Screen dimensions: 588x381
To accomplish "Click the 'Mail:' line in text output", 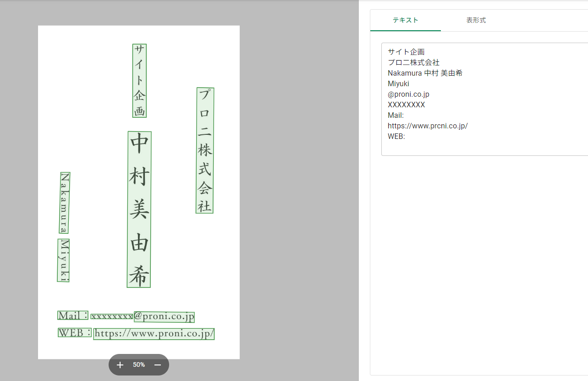I will pos(396,115).
